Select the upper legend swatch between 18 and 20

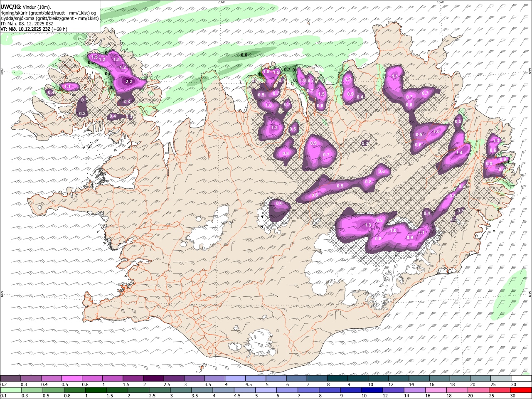[460, 378]
